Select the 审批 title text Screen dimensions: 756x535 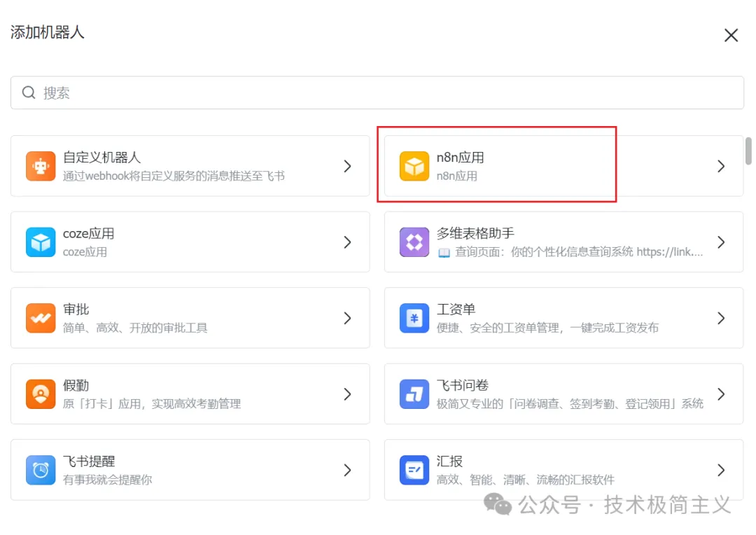pos(76,310)
